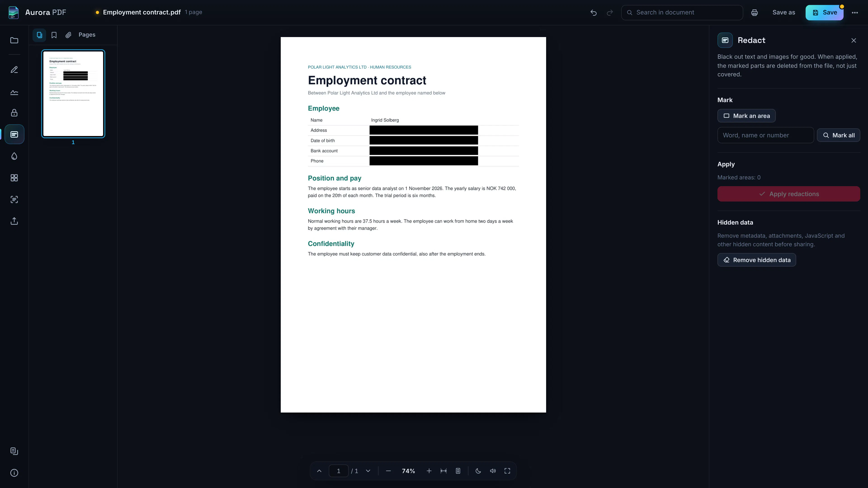Open the organize pages grid tool
This screenshot has height=488, width=868.
[x=14, y=178]
